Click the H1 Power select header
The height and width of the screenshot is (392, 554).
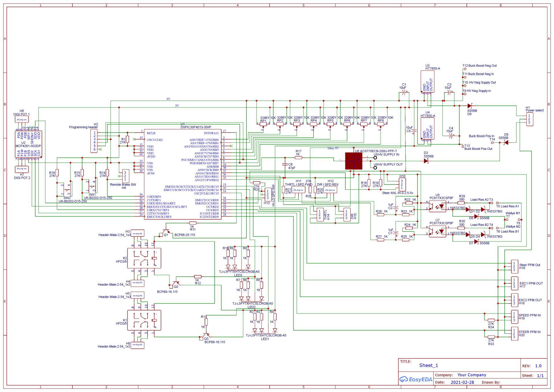click(x=529, y=119)
